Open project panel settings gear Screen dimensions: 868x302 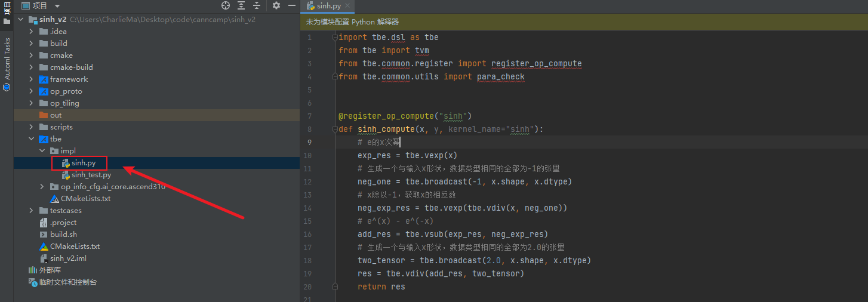click(x=276, y=5)
